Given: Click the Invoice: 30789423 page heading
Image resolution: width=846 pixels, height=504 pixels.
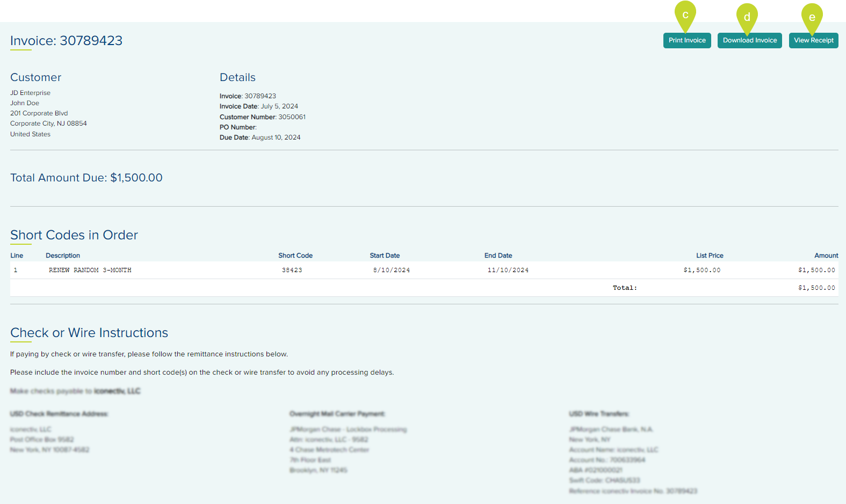Looking at the screenshot, I should coord(66,41).
